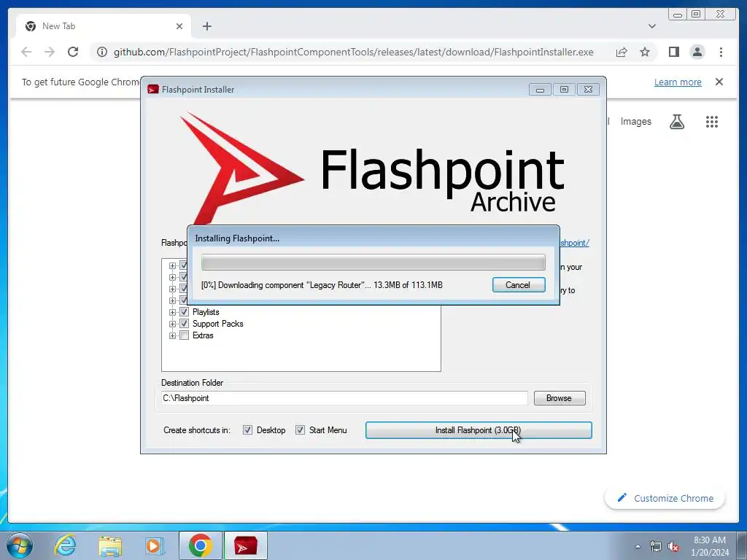Maximize the Flashpoint Installer window
Screen dimensions: 747x560
(x=564, y=90)
